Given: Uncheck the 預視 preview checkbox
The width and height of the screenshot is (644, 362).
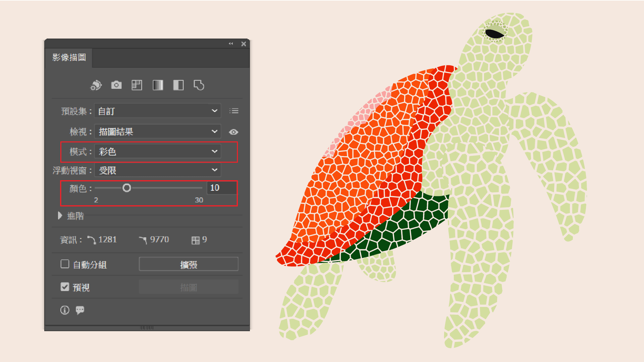Looking at the screenshot, I should pos(65,287).
